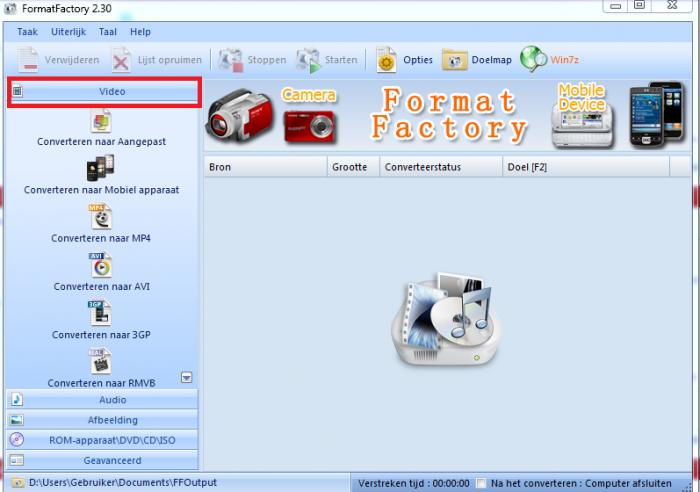The height and width of the screenshot is (492, 700).
Task: Click the Verwijderen toolbar icon
Action: point(28,60)
